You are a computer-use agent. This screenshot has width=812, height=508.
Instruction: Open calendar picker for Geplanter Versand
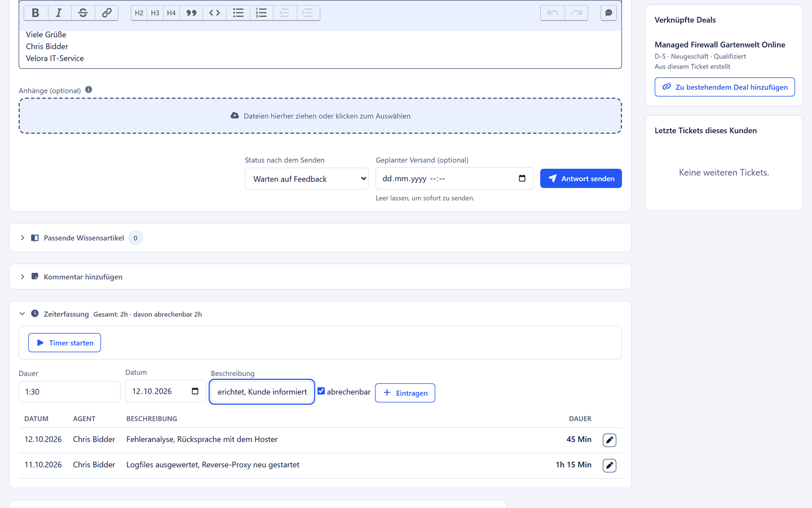[522, 178]
